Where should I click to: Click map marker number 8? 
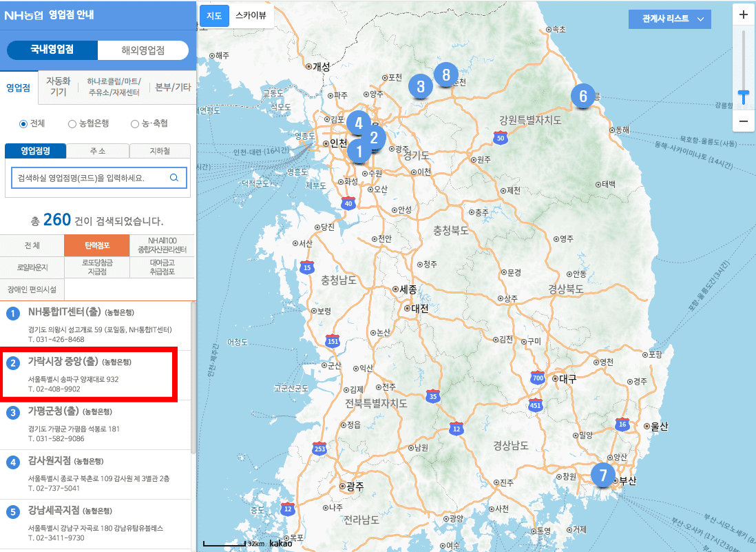point(446,75)
